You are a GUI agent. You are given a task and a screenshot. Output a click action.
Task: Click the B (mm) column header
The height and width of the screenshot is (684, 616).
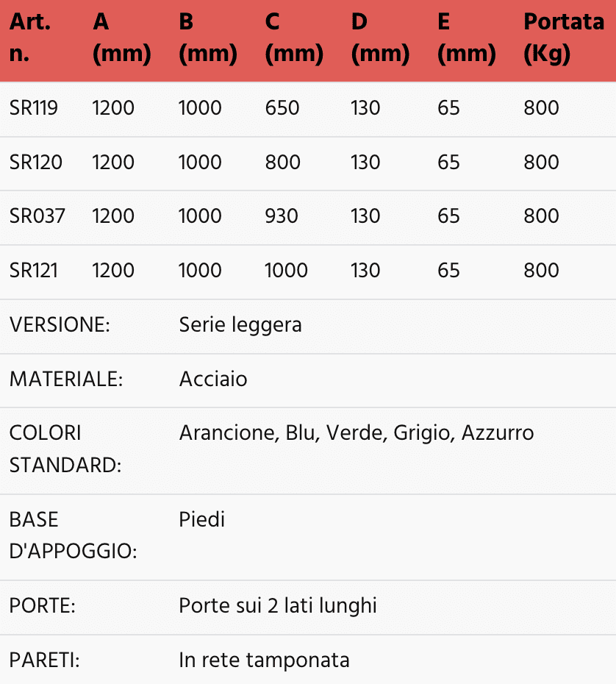click(x=208, y=38)
